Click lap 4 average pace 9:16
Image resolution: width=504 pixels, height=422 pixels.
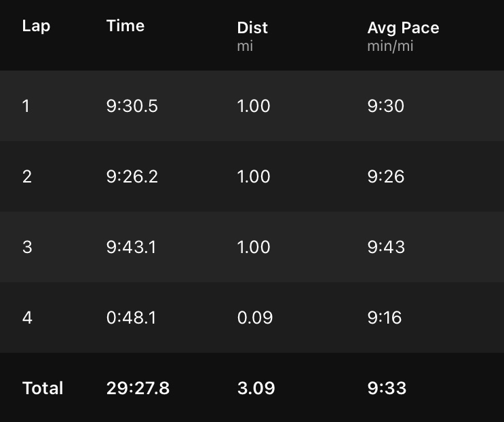[385, 318]
